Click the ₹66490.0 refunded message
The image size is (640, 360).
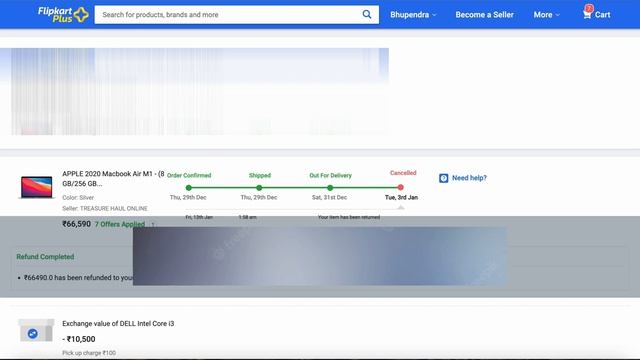(x=78, y=278)
